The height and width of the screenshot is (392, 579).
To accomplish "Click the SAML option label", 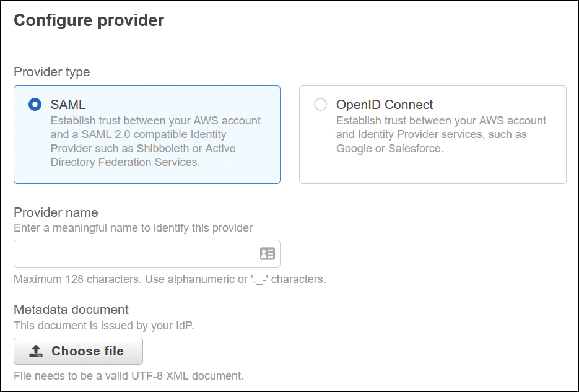I will [68, 105].
